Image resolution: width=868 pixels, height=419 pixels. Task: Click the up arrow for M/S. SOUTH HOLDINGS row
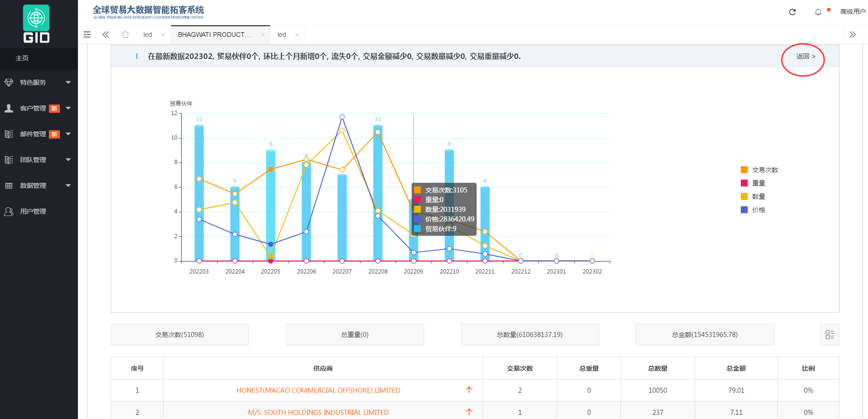(469, 412)
